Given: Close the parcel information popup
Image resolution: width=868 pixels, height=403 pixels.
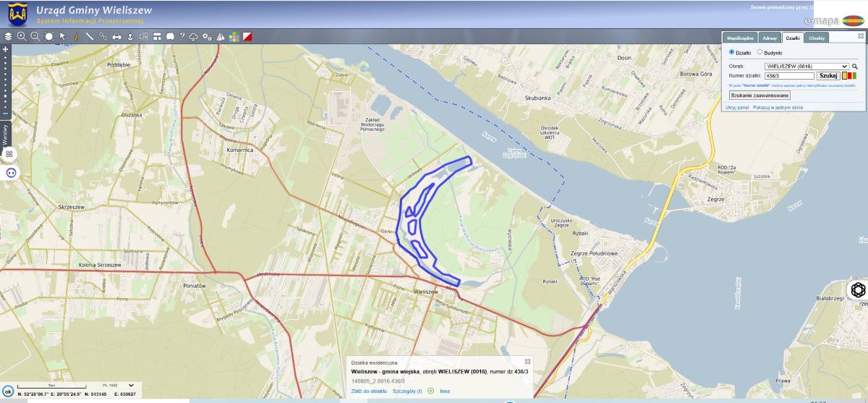Looking at the screenshot, I should click(x=527, y=361).
